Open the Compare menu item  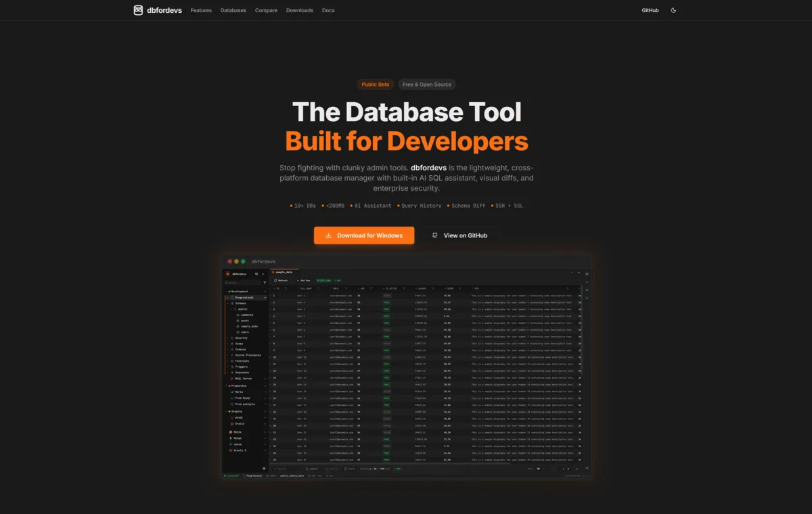[266, 10]
